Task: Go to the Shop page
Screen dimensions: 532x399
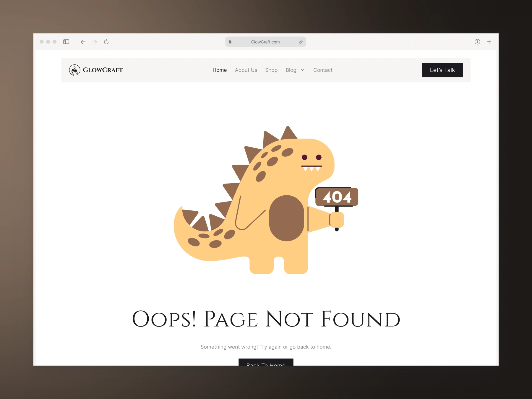Action: 271,70
